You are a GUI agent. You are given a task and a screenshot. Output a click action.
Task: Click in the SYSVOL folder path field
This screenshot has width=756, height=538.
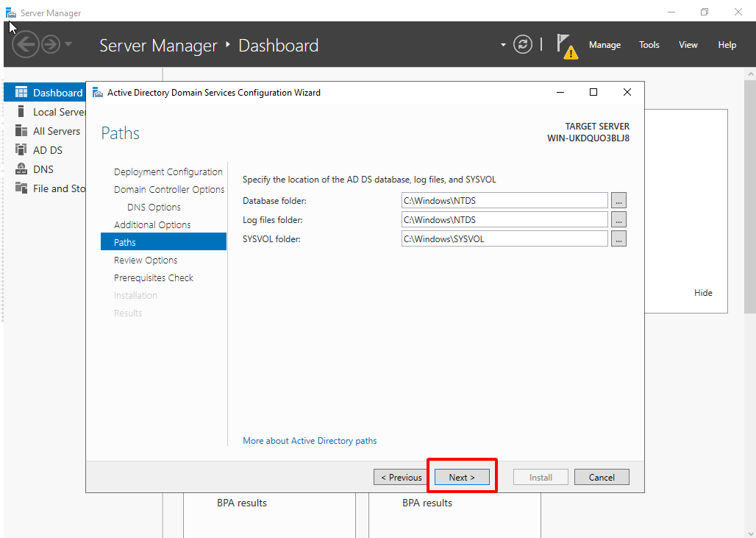point(504,238)
